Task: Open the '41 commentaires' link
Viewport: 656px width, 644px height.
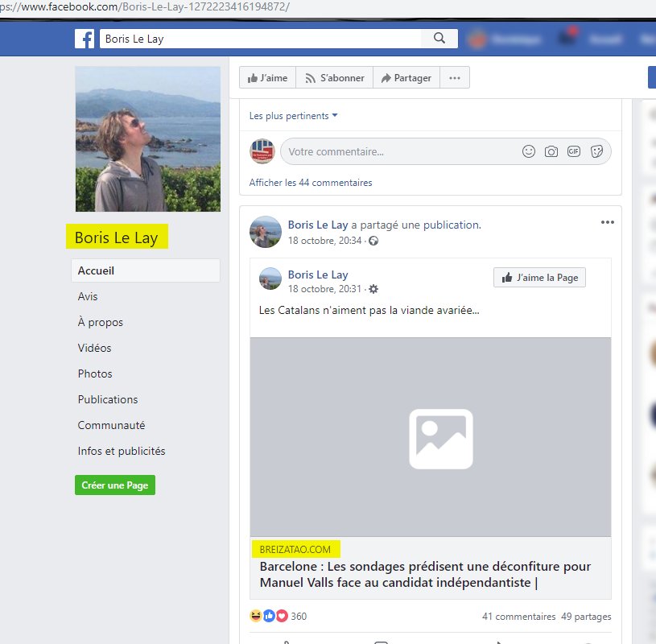Action: click(519, 617)
